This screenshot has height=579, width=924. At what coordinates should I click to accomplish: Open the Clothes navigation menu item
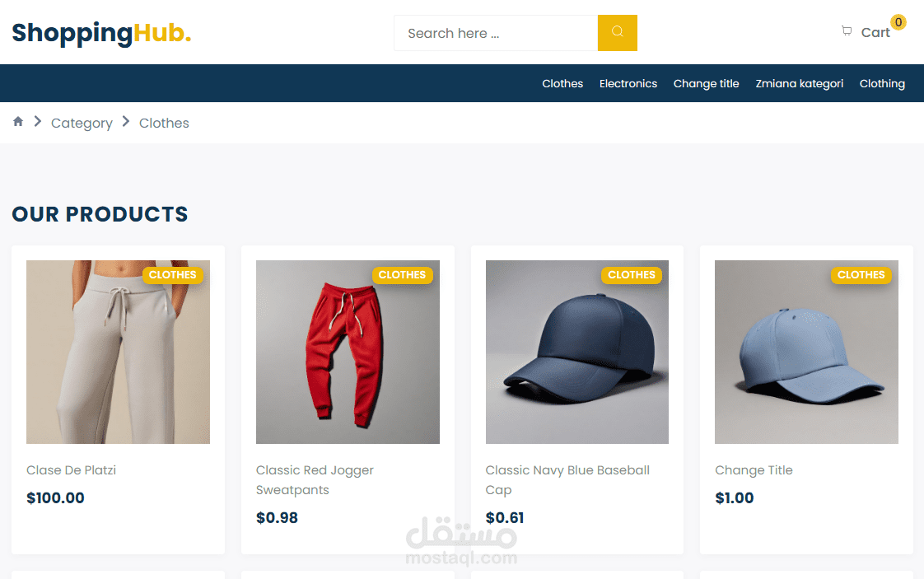coord(562,84)
